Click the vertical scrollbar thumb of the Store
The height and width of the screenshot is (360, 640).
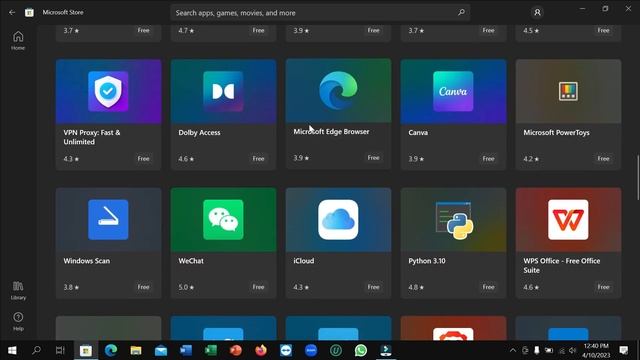(x=638, y=178)
